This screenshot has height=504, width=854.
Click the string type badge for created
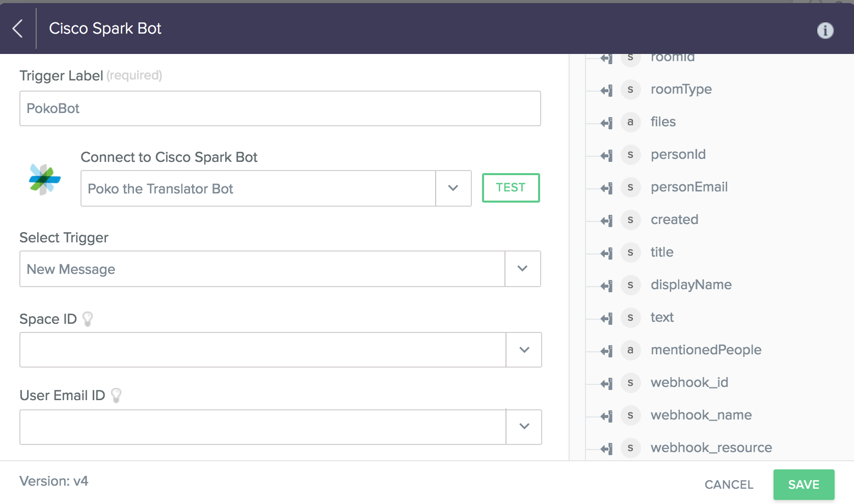click(x=630, y=220)
